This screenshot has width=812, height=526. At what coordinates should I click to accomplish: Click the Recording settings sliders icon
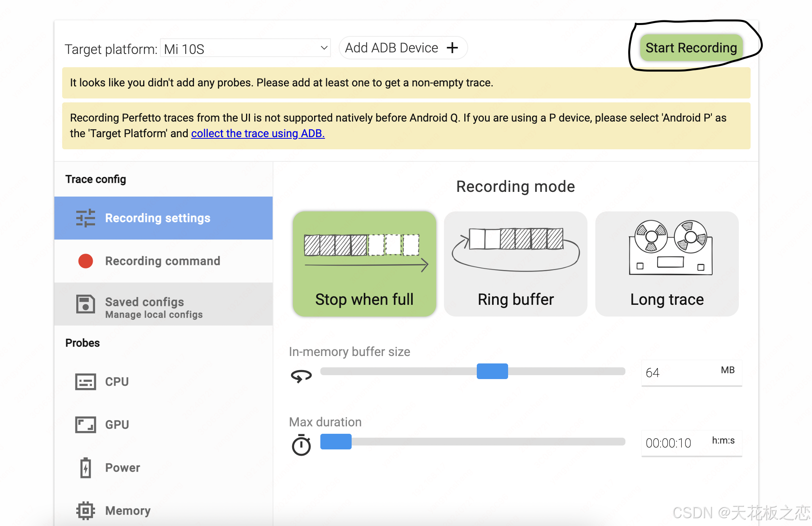coord(85,218)
